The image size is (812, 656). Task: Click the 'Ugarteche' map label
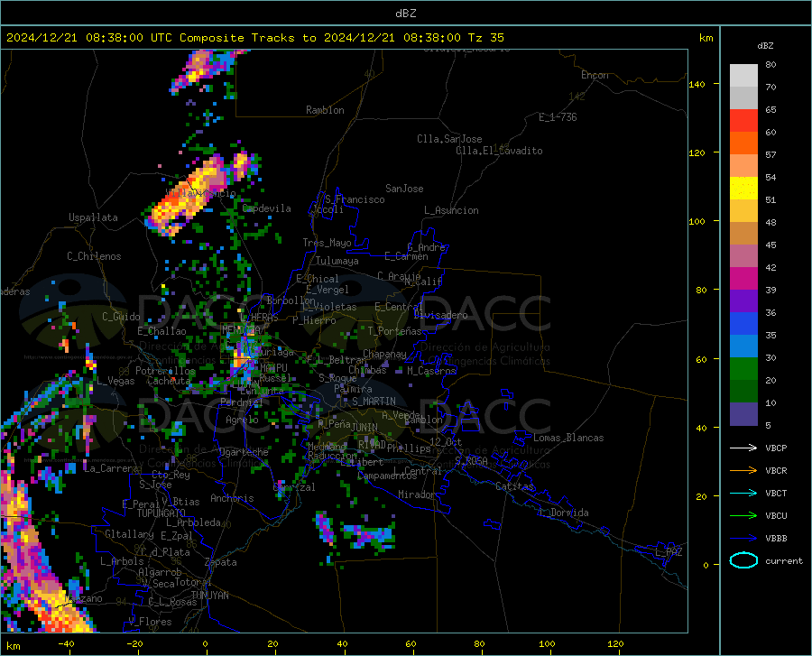click(x=244, y=452)
